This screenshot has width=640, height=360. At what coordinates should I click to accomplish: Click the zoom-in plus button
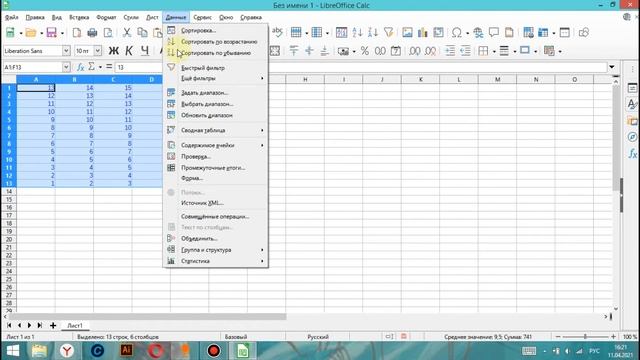(x=613, y=337)
